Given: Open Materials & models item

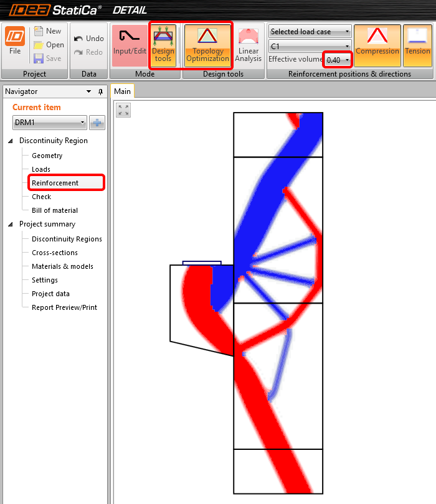Looking at the screenshot, I should pyautogui.click(x=62, y=266).
